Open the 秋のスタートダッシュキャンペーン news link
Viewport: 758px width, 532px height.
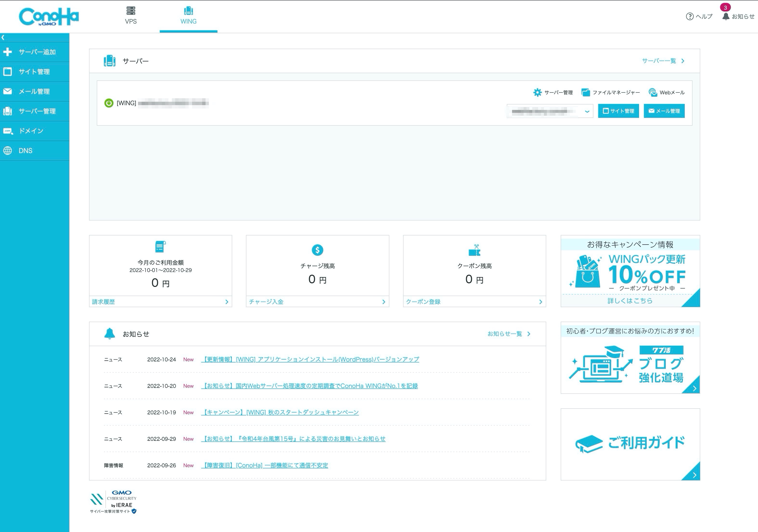click(x=280, y=412)
